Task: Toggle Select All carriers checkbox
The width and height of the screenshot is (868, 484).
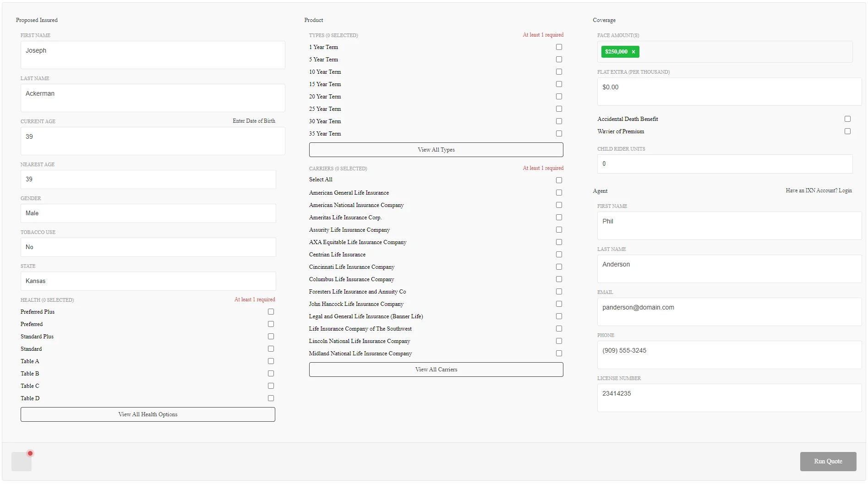Action: (x=559, y=180)
